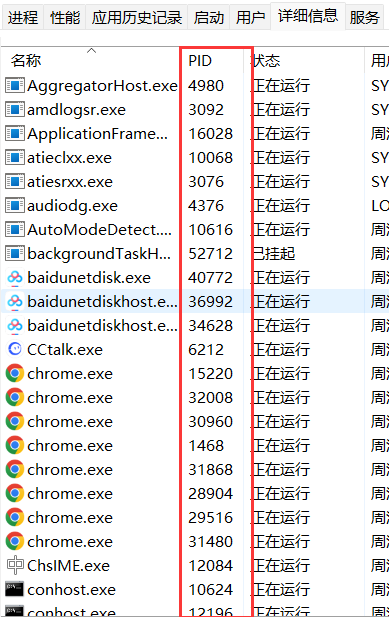Click 正在运行 status for CCtalk.exe

coord(281,350)
